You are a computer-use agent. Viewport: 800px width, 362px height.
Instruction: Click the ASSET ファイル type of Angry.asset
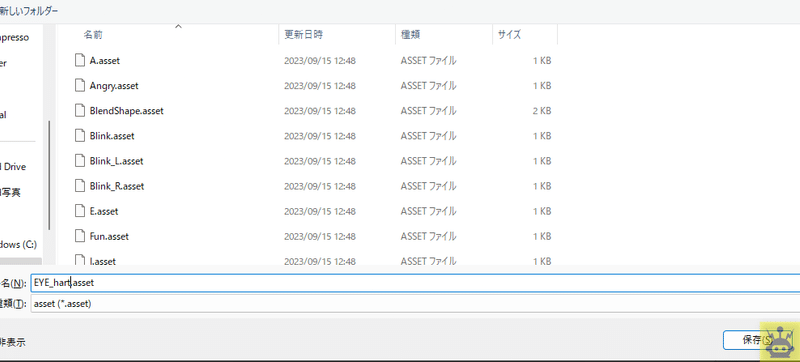point(429,86)
